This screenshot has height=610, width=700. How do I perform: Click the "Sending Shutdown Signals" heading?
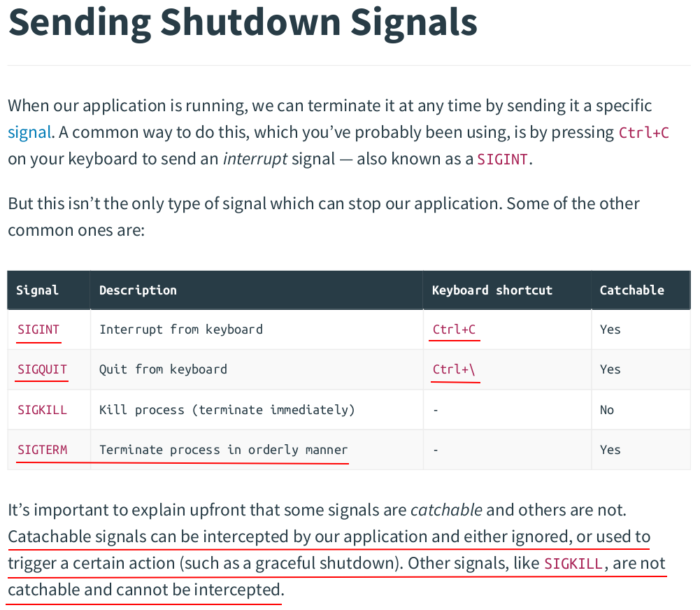(243, 22)
